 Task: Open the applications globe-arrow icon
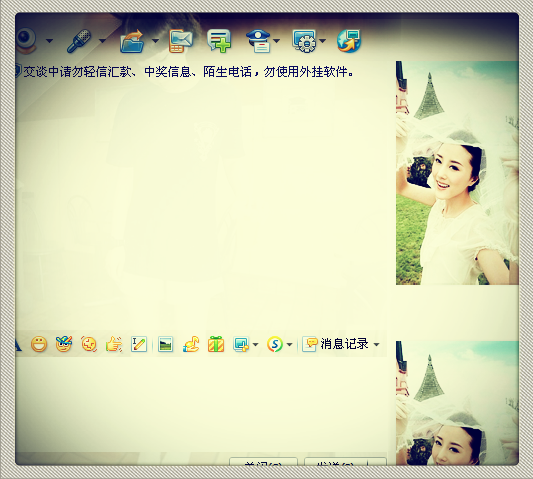tap(349, 41)
